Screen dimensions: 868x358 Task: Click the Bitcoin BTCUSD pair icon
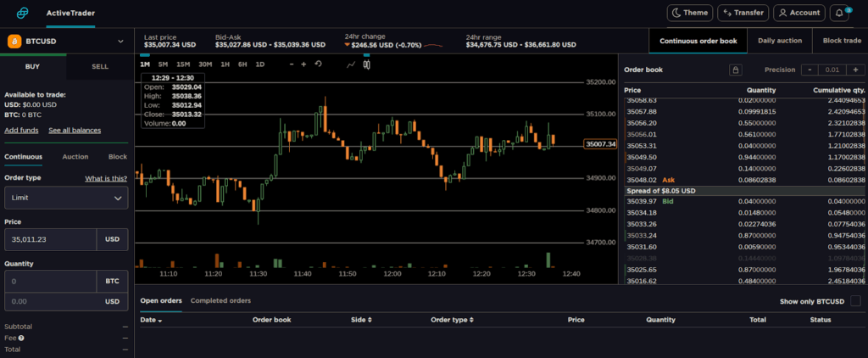[x=14, y=41]
